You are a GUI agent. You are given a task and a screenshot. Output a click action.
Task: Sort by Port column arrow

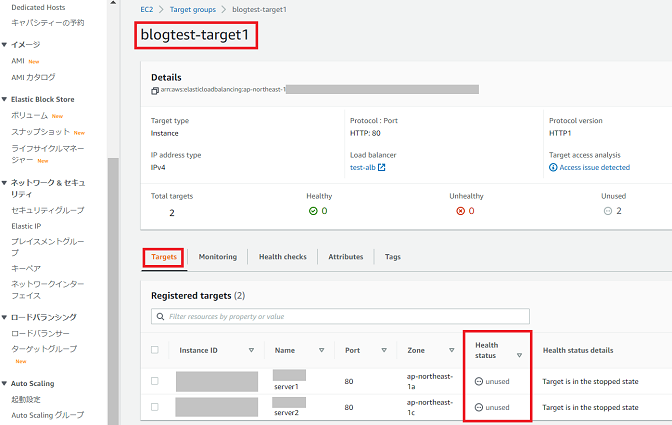(x=384, y=350)
